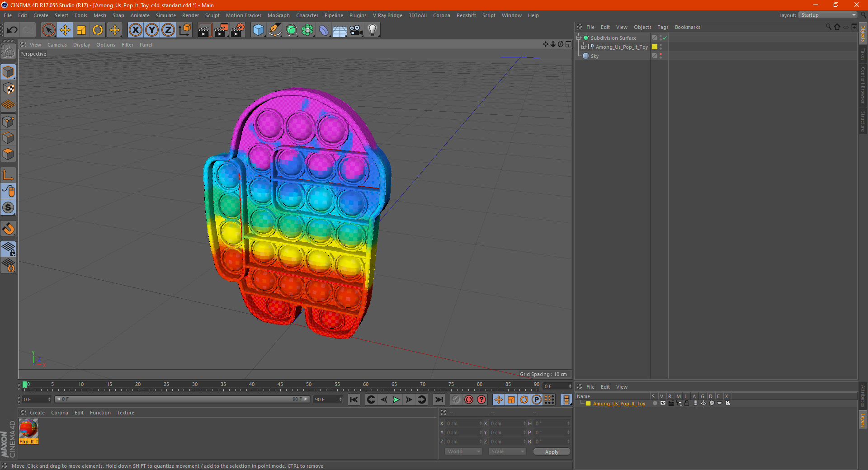Viewport: 868px width, 470px height.
Task: Open the Spline pen tool
Action: click(274, 30)
